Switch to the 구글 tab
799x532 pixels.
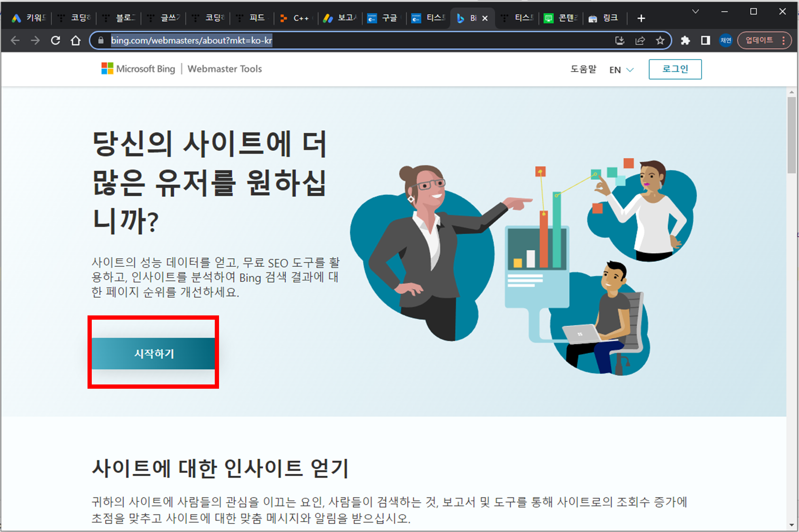click(x=383, y=18)
